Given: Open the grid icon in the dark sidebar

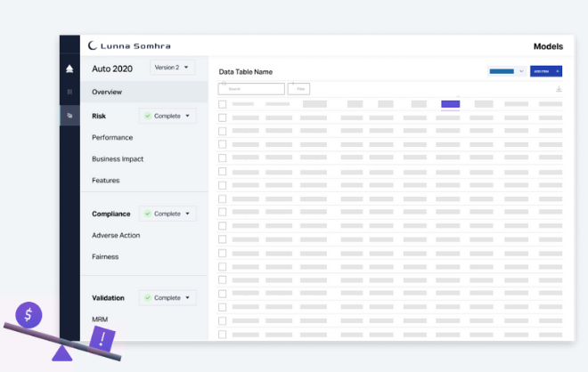Looking at the screenshot, I should tap(69, 92).
